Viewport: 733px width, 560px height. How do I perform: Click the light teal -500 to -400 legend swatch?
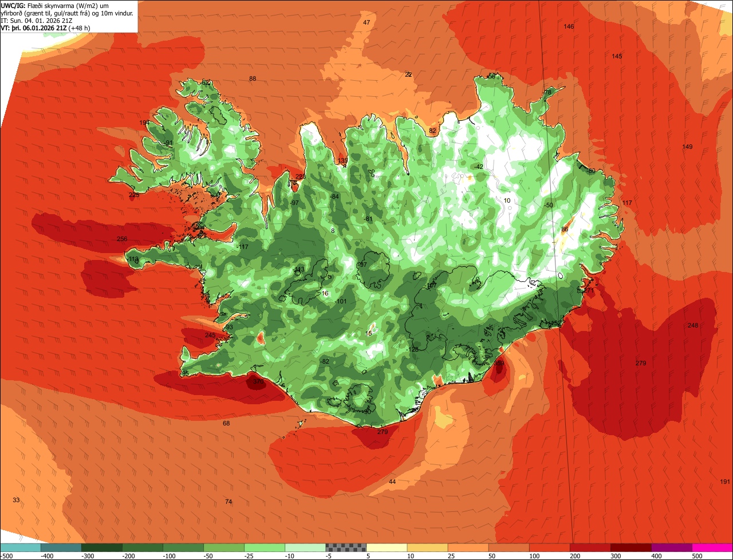pyautogui.click(x=21, y=547)
